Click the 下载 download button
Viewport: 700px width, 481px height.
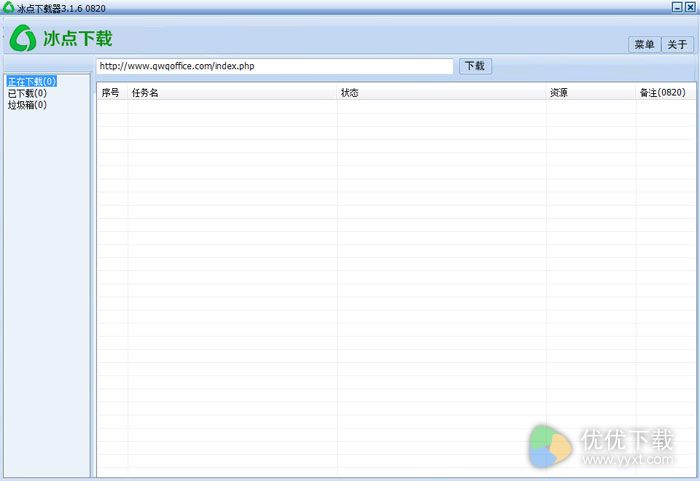pos(475,66)
